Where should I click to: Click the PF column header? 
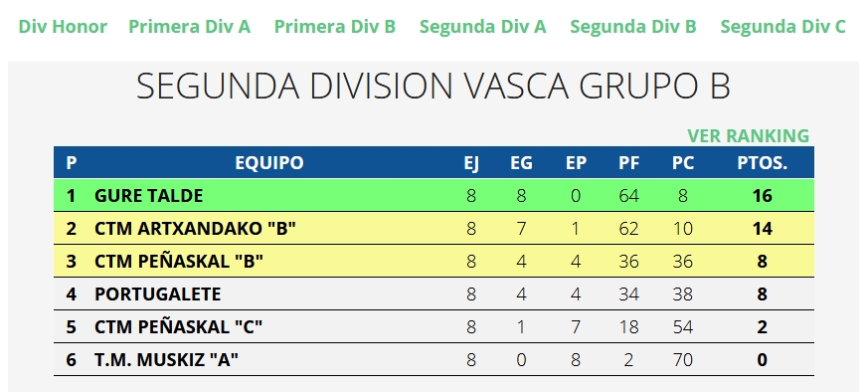[x=628, y=163]
